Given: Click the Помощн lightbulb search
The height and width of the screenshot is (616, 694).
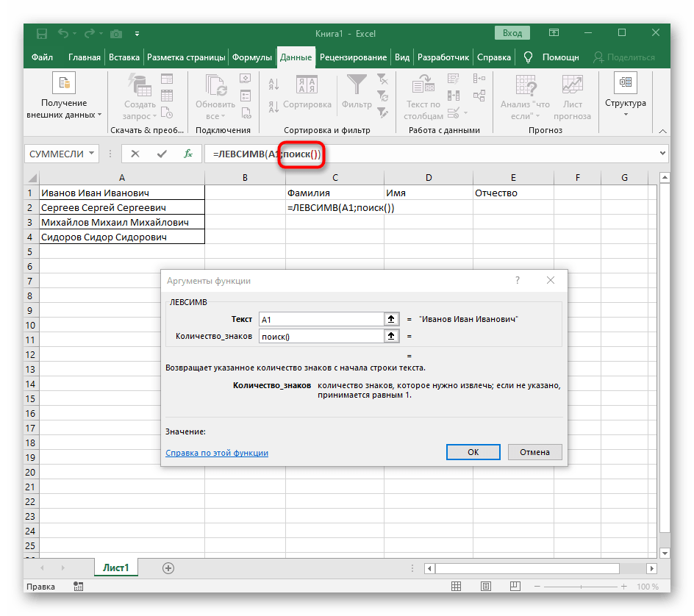Looking at the screenshot, I should [551, 57].
